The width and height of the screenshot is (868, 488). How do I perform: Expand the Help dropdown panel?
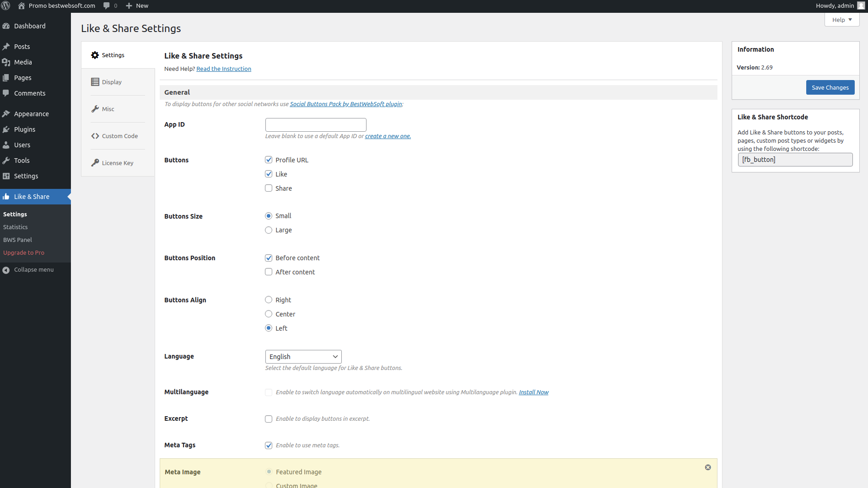click(x=842, y=20)
